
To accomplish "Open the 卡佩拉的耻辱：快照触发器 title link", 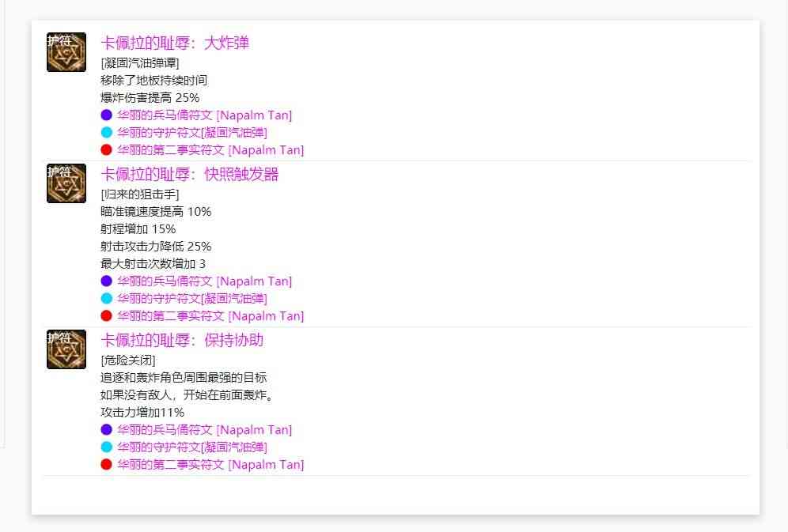I will (190, 175).
